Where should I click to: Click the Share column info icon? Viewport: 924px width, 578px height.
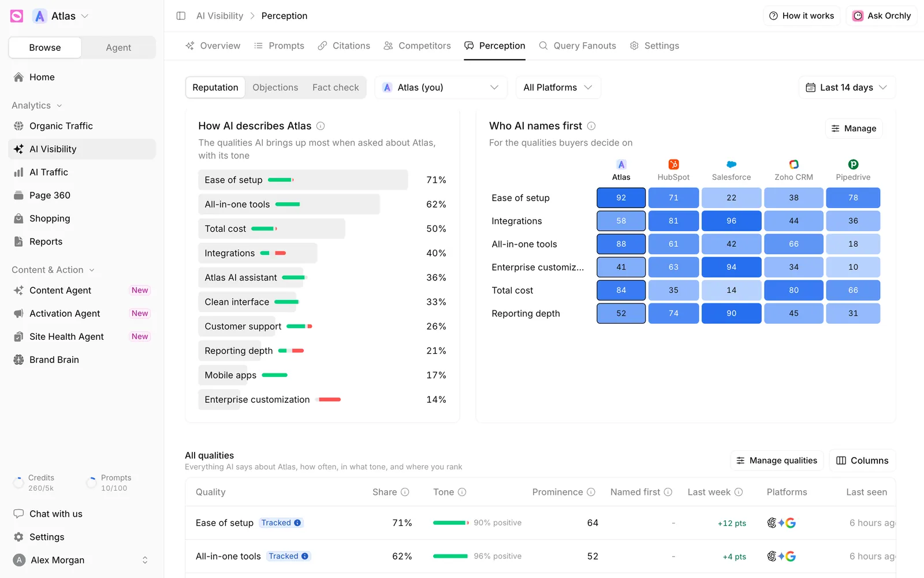coord(405,492)
